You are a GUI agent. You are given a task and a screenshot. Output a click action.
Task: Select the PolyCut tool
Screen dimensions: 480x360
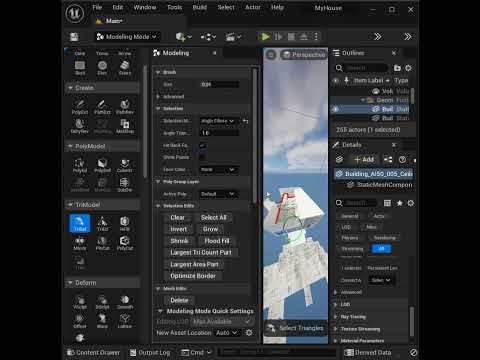tap(125, 243)
